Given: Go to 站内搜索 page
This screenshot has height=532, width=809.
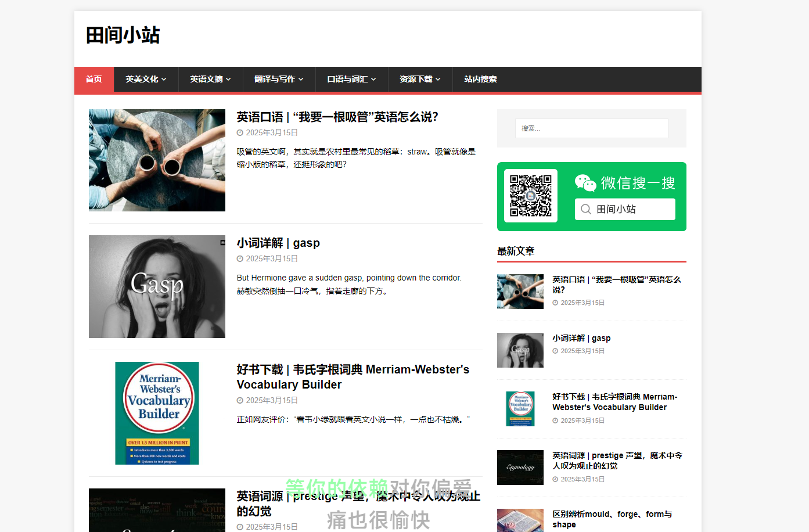Looking at the screenshot, I should [480, 80].
